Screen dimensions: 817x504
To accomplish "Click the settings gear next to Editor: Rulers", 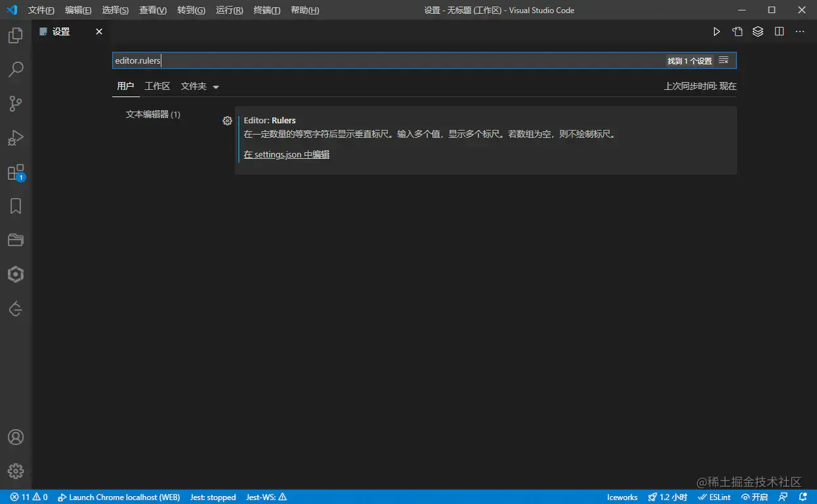I will 227,121.
